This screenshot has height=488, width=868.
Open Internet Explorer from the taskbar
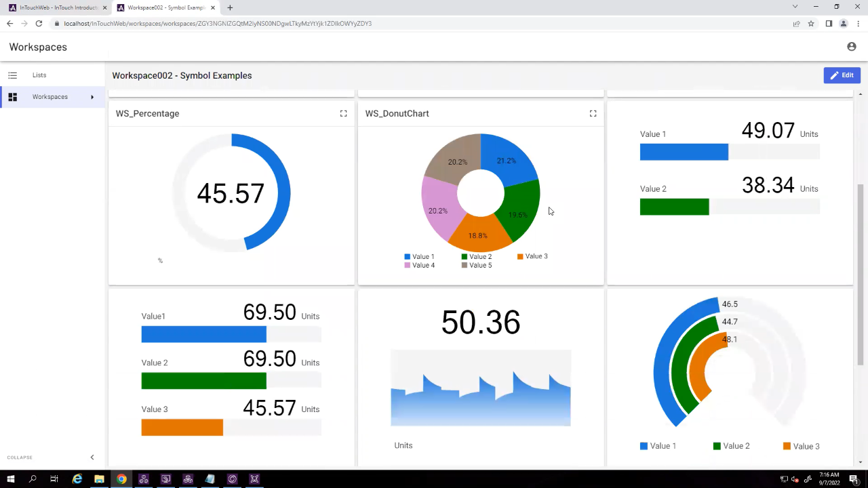(x=77, y=479)
